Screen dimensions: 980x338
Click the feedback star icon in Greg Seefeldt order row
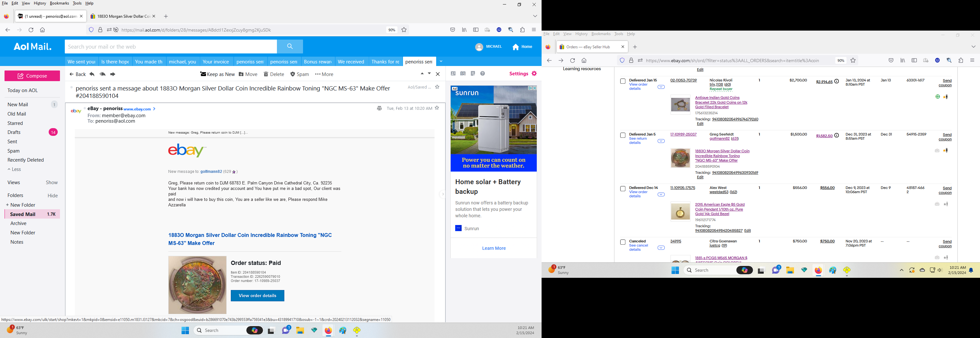(x=946, y=151)
